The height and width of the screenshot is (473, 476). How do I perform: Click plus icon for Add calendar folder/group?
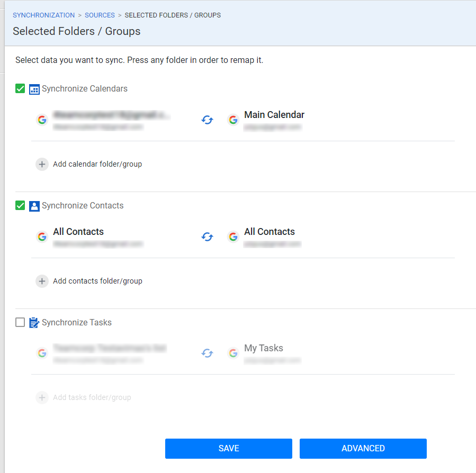click(42, 165)
